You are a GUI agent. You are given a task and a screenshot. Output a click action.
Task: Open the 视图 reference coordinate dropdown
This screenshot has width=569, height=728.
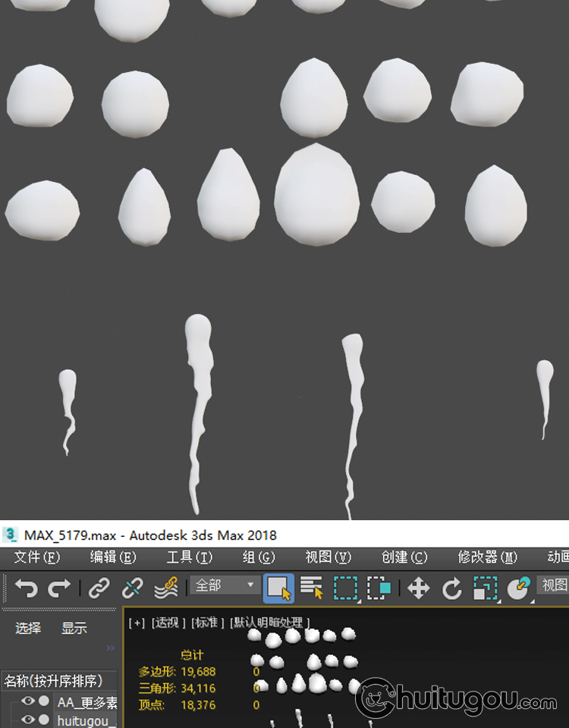coord(553,585)
